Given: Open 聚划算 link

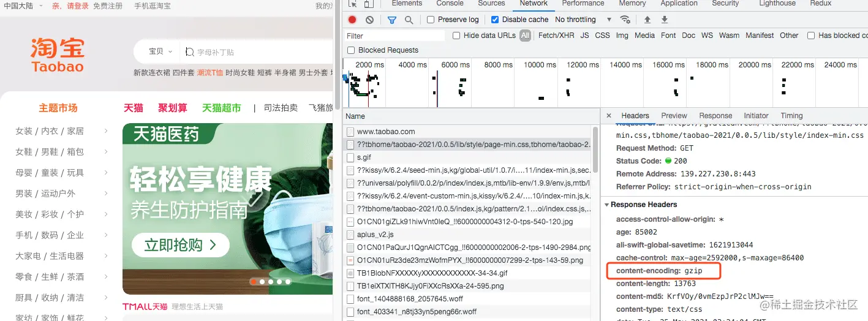Looking at the screenshot, I should [173, 108].
